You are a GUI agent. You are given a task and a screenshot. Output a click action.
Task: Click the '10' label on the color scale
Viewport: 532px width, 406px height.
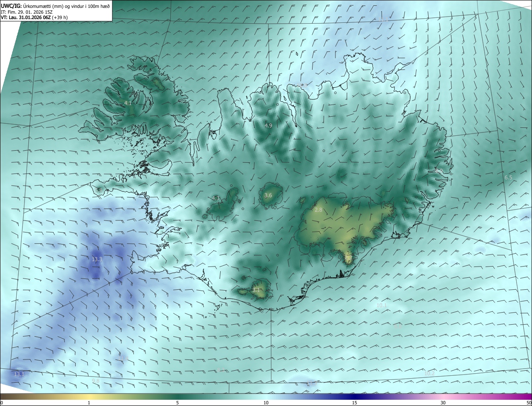[266, 403]
